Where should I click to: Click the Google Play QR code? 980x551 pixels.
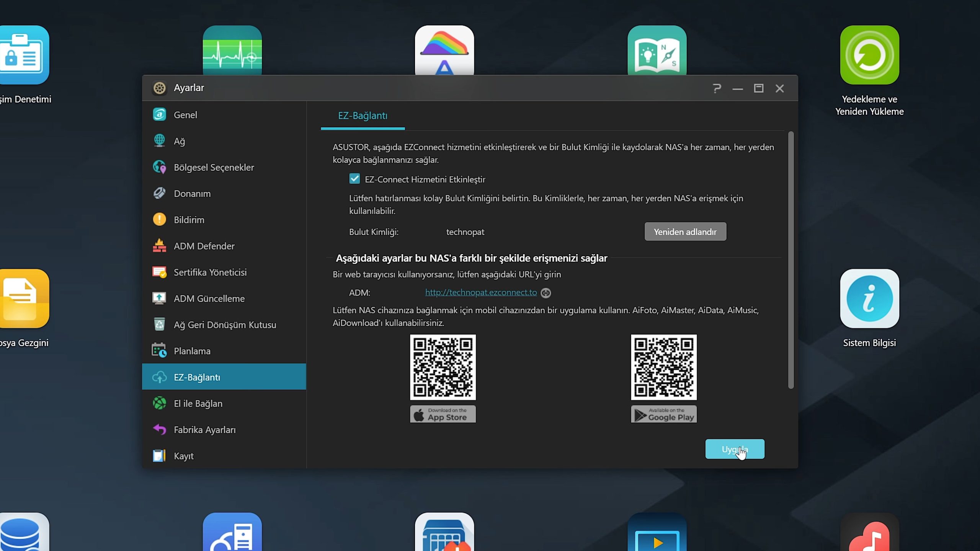coord(663,367)
